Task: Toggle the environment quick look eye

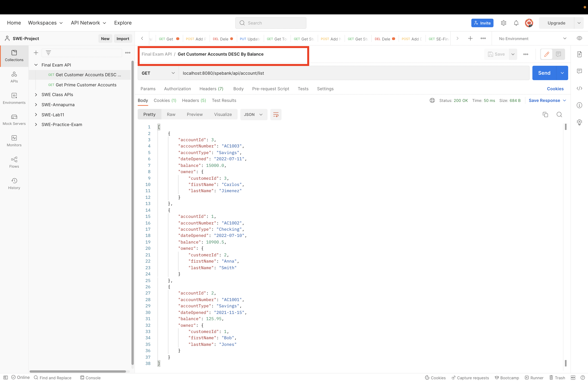Action: pos(580,38)
